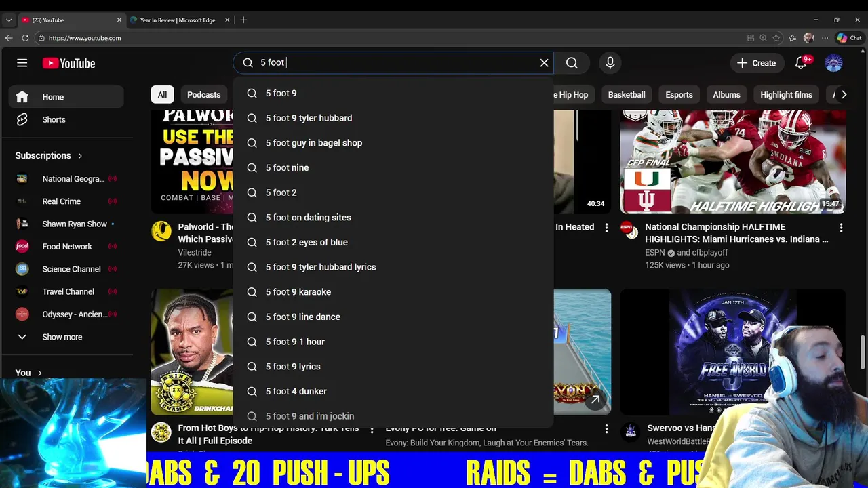Select the Albums filter chip
This screenshot has width=868, height=488.
click(x=726, y=95)
